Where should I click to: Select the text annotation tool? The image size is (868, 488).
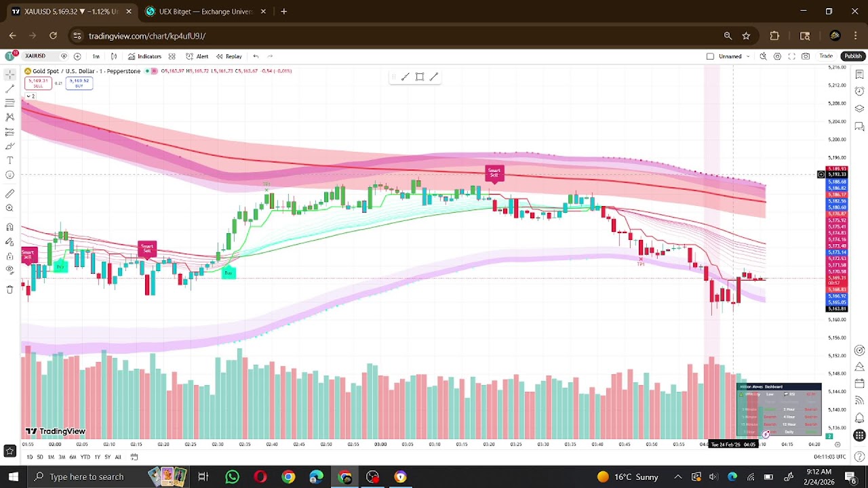[x=9, y=161]
